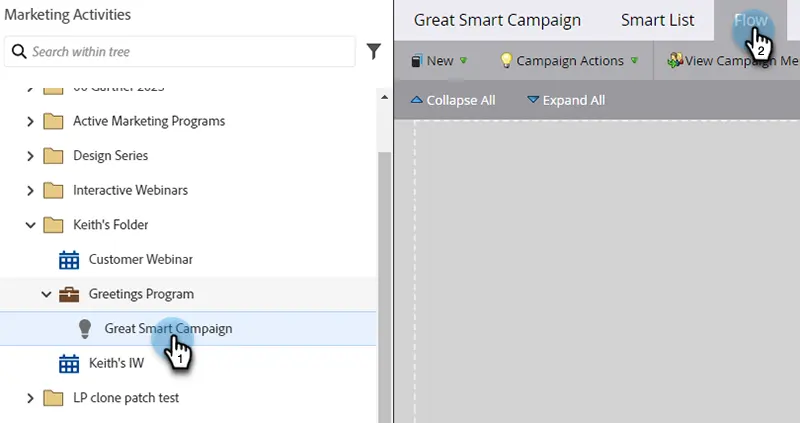Collapse Keith's Folder
This screenshot has width=800, height=423.
click(x=31, y=225)
